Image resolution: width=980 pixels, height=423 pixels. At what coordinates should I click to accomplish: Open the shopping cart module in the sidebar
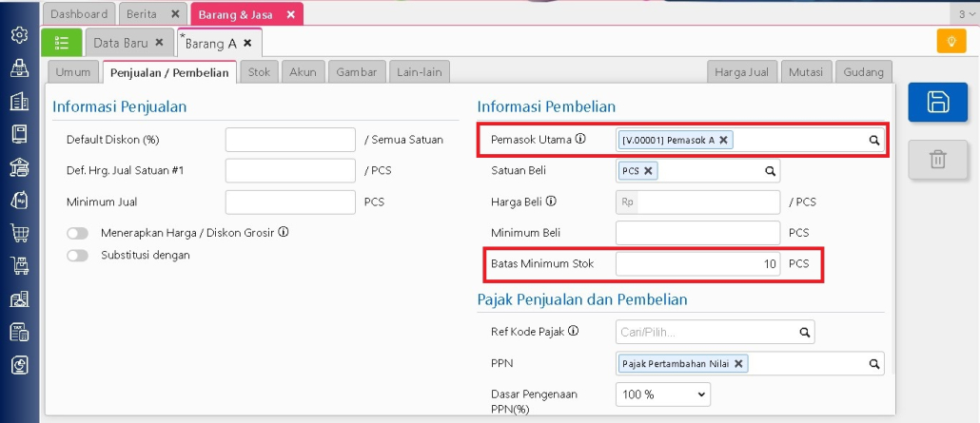tap(19, 232)
